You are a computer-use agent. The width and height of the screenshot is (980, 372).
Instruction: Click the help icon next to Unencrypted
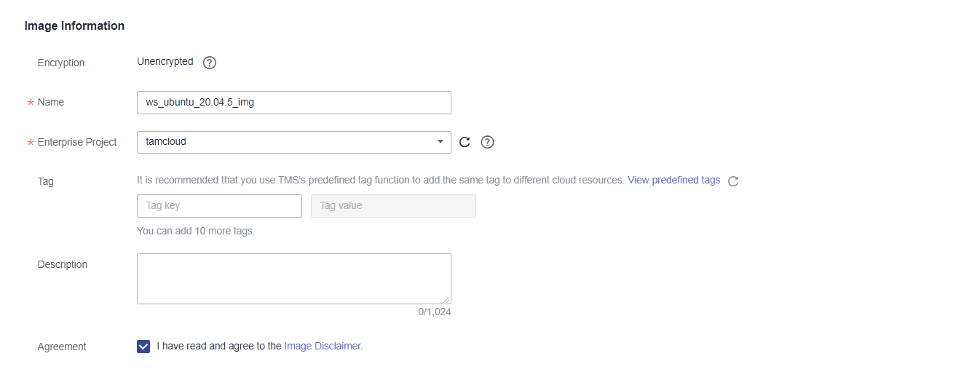(210, 63)
